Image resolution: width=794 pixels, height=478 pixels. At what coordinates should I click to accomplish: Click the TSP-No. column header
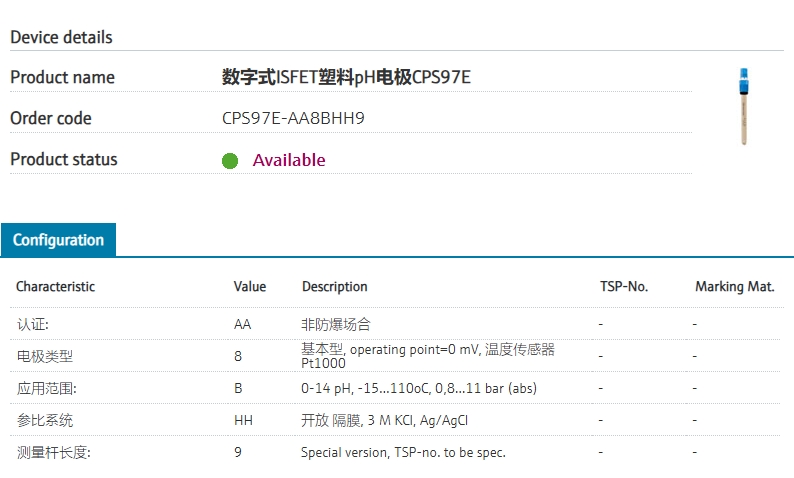coord(624,286)
